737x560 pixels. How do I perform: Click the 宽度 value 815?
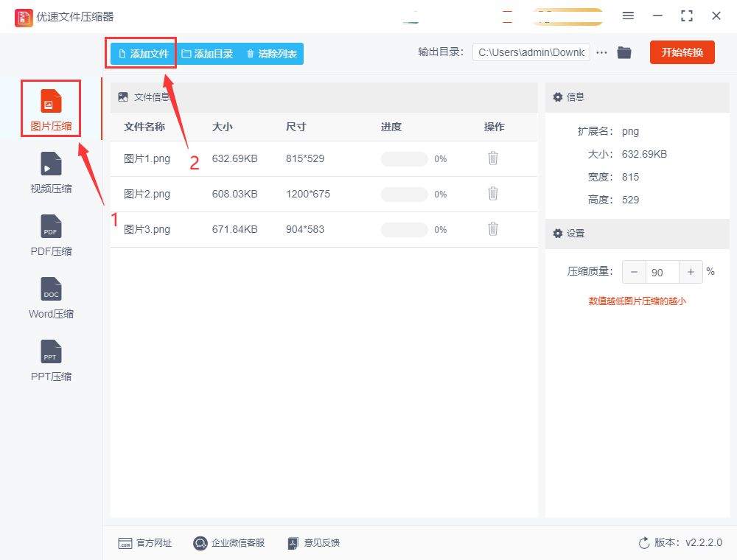630,177
